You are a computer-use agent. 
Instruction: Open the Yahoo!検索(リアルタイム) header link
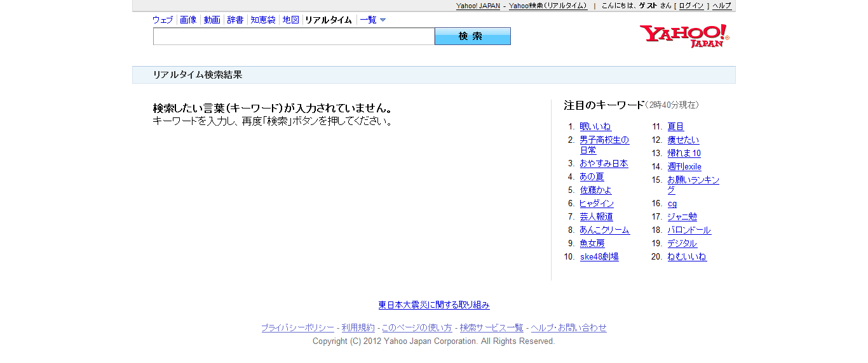click(548, 6)
